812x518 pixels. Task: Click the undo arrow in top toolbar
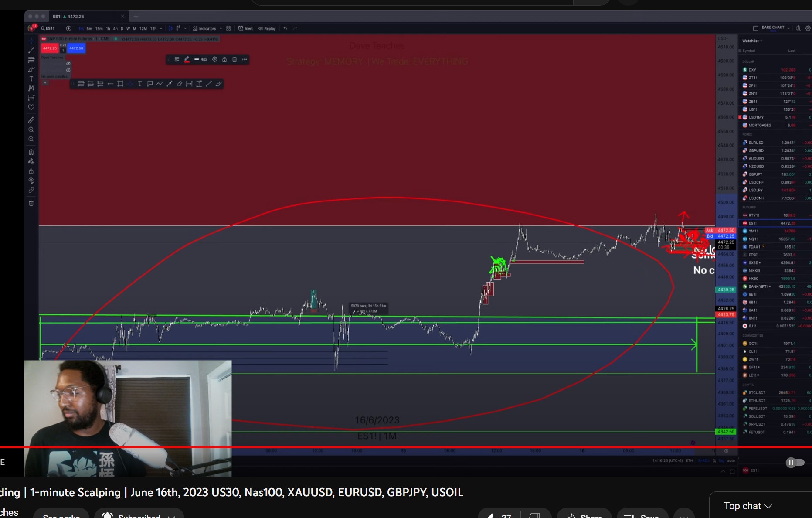click(x=285, y=28)
